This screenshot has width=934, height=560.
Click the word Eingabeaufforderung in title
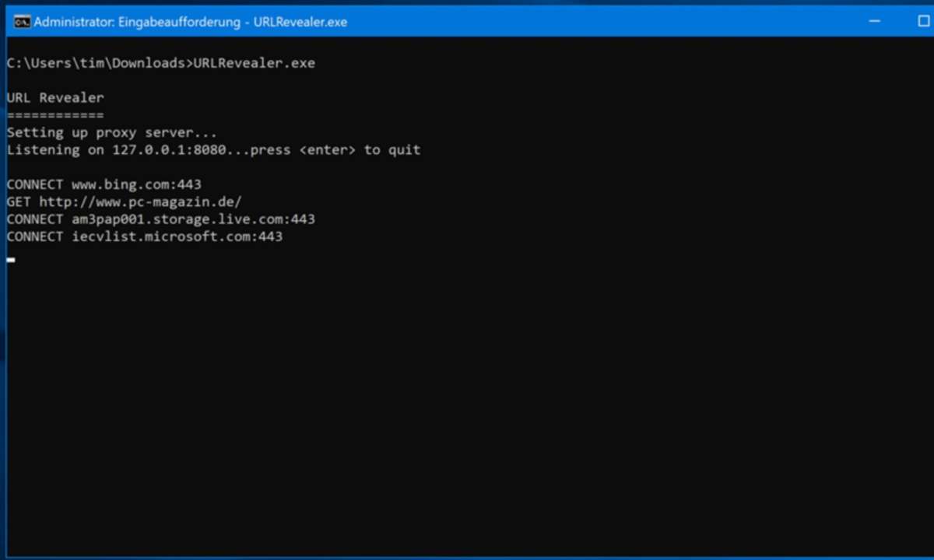click(x=178, y=22)
